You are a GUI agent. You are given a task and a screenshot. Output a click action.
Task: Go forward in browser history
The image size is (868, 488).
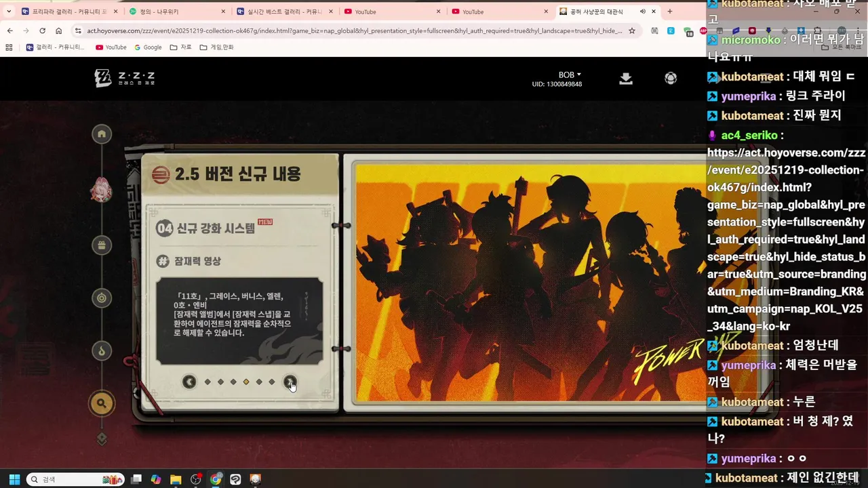tap(26, 30)
